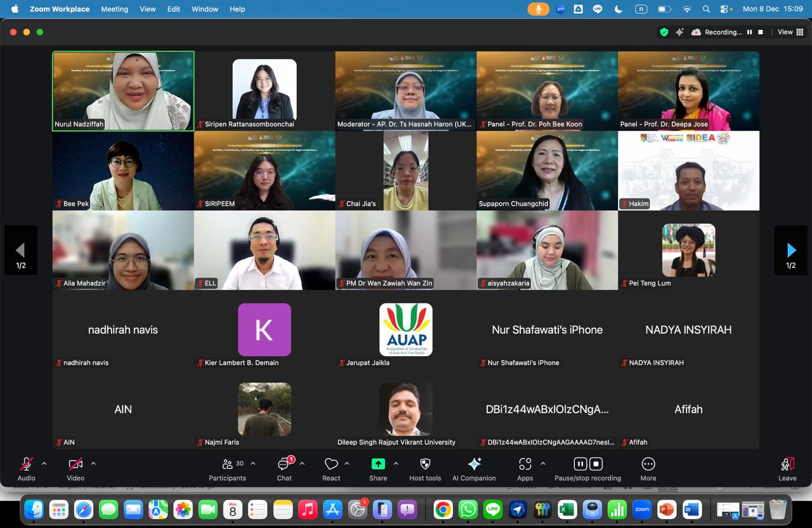Leave the meeting
Screen dimensions: 812x528
pos(787,468)
